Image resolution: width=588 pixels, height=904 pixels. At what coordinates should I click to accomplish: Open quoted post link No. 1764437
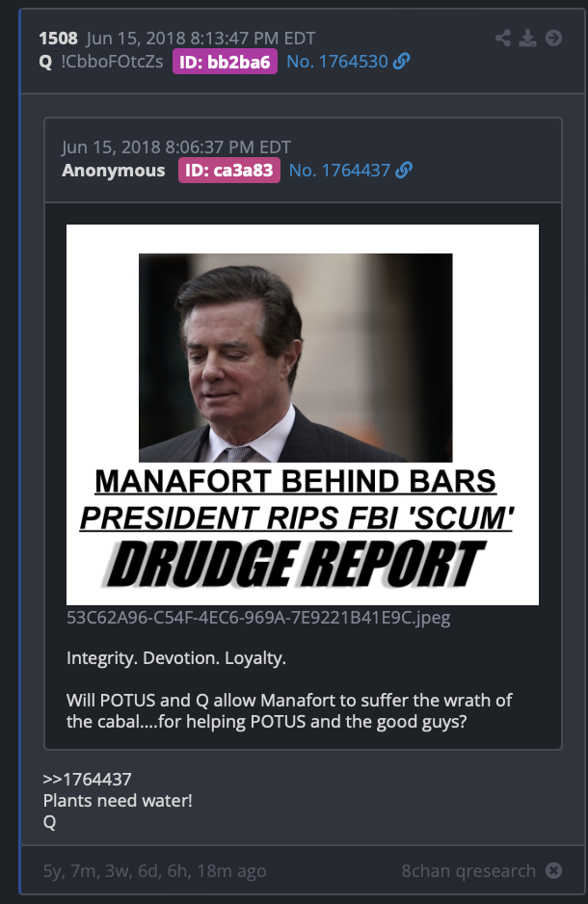click(339, 170)
